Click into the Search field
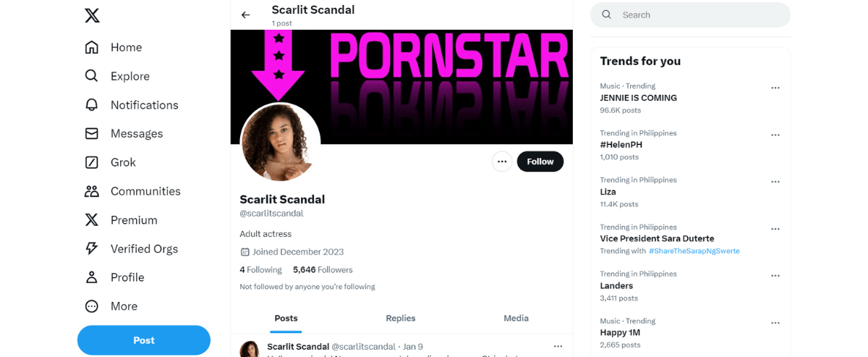 tap(690, 14)
